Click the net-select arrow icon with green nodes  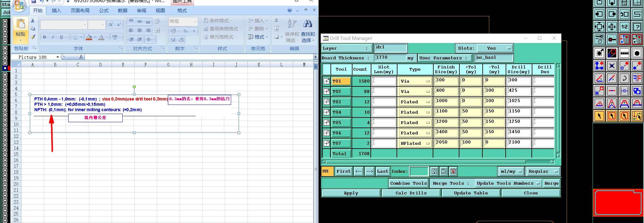[x=637, y=116]
